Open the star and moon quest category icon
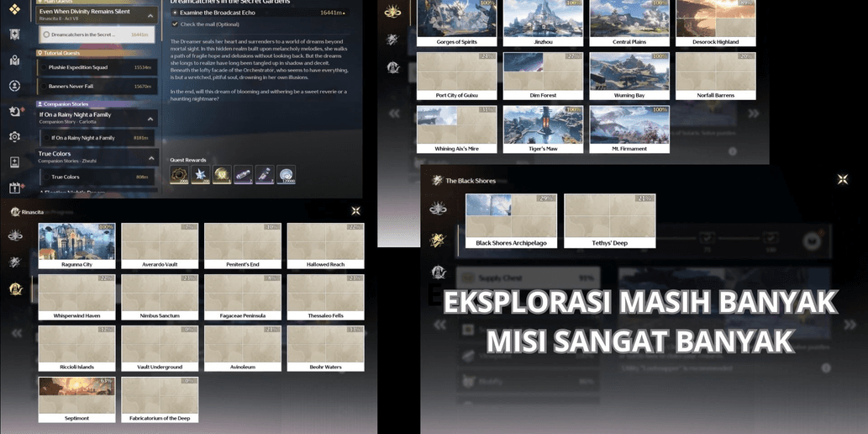 point(15,111)
